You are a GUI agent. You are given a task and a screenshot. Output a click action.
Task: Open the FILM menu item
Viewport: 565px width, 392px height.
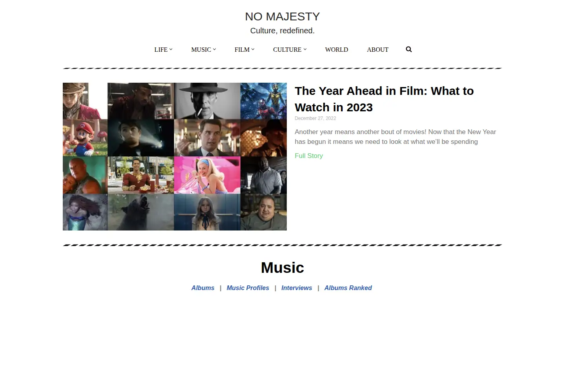click(242, 49)
